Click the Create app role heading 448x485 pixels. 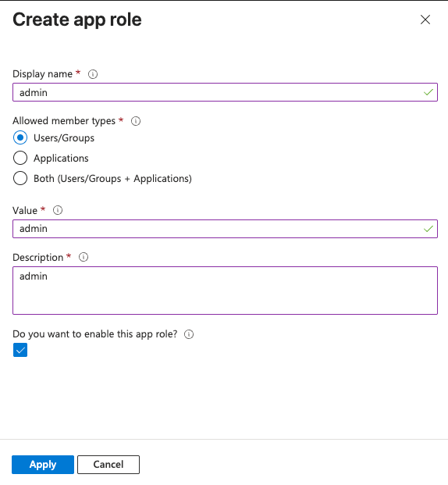click(x=77, y=20)
